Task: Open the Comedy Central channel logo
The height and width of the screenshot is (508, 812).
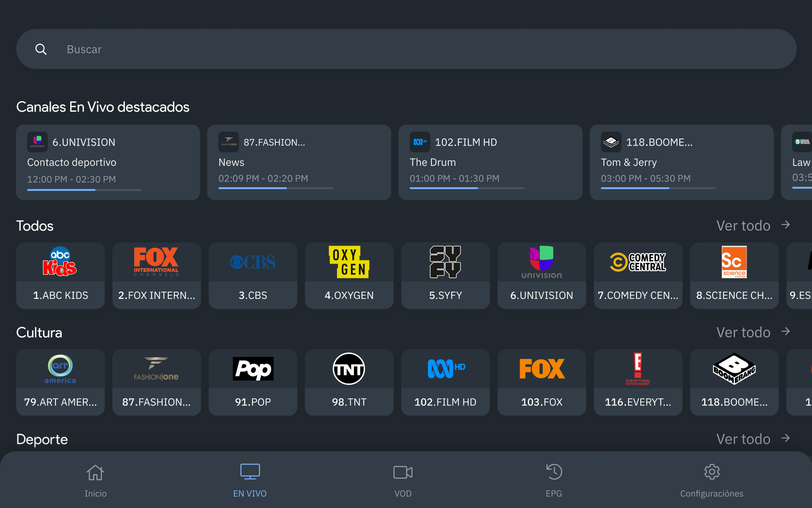Action: tap(638, 262)
